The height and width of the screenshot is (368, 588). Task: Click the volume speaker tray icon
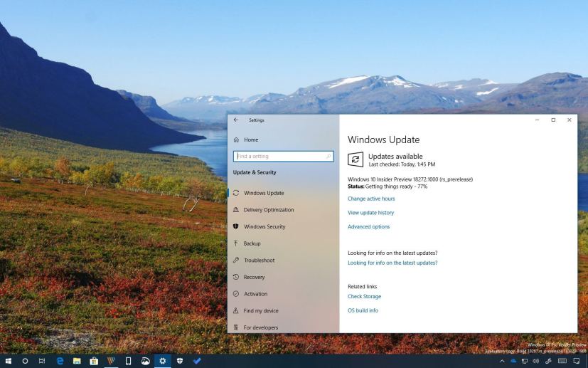coord(536,362)
